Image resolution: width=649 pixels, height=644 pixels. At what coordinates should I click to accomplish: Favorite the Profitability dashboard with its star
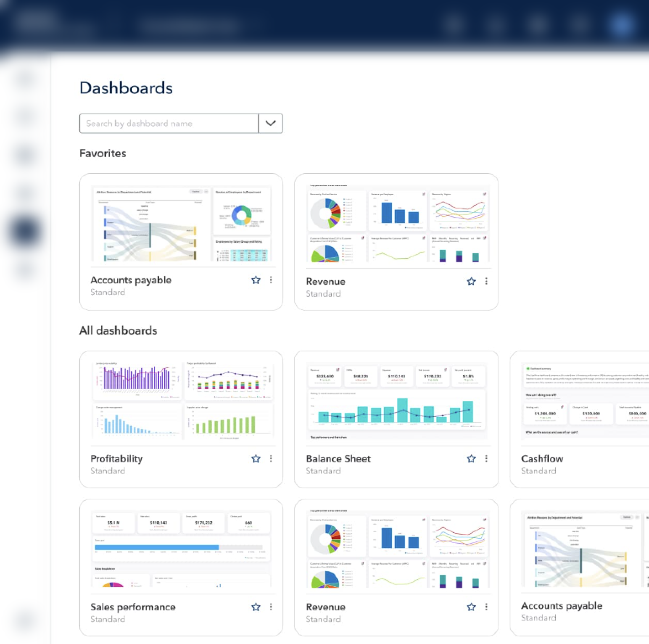click(256, 459)
